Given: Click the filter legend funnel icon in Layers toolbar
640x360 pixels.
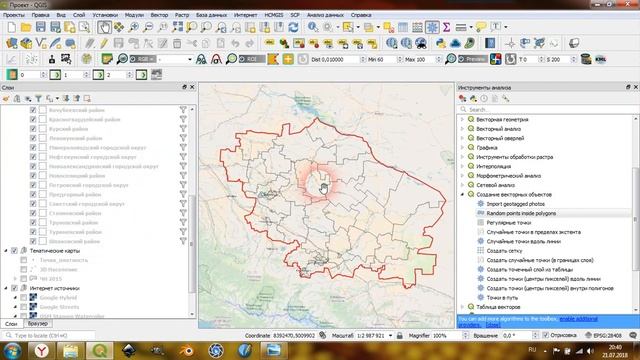Looking at the screenshot, I should (38, 98).
